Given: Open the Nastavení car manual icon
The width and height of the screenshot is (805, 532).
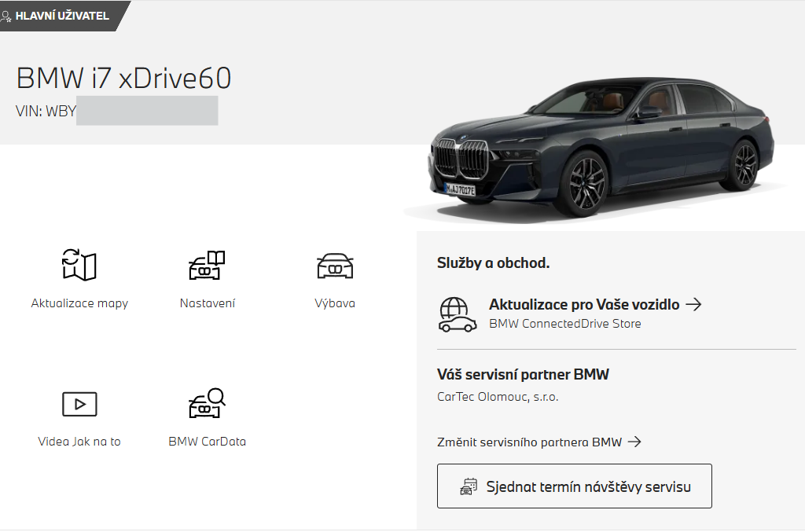Looking at the screenshot, I should (x=207, y=265).
